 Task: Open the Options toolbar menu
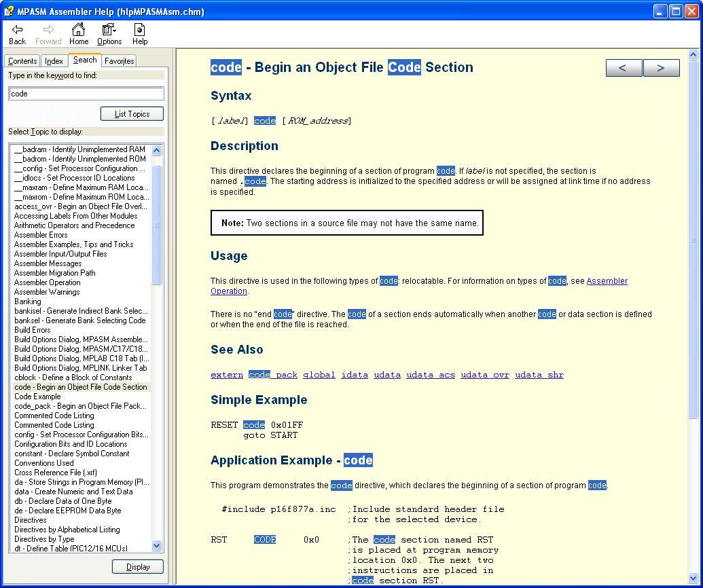(109, 34)
